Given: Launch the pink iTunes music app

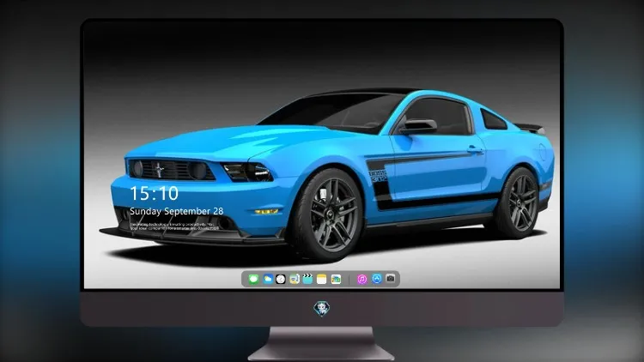Looking at the screenshot, I should coord(361,280).
